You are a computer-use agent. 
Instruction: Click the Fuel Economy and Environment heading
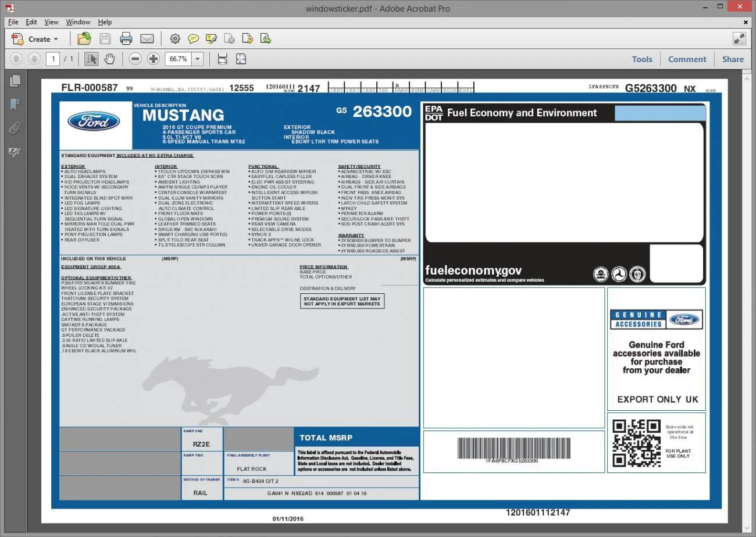click(x=522, y=113)
